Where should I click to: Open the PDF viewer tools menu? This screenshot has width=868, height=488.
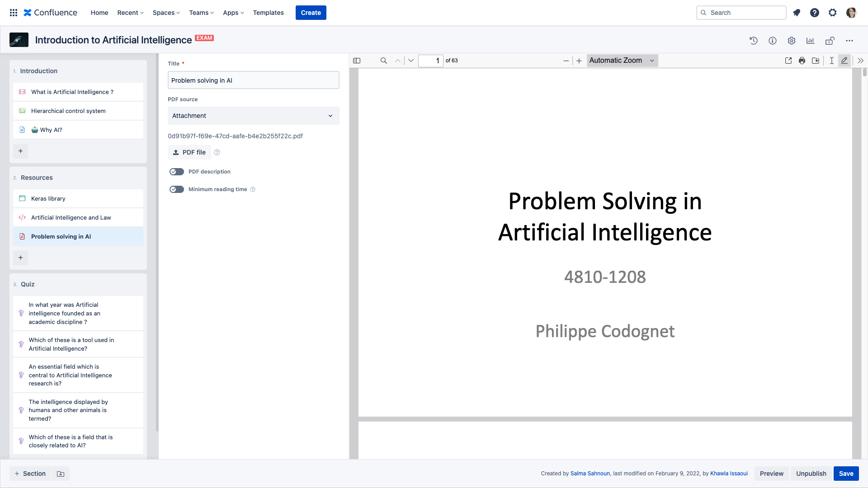pyautogui.click(x=861, y=61)
